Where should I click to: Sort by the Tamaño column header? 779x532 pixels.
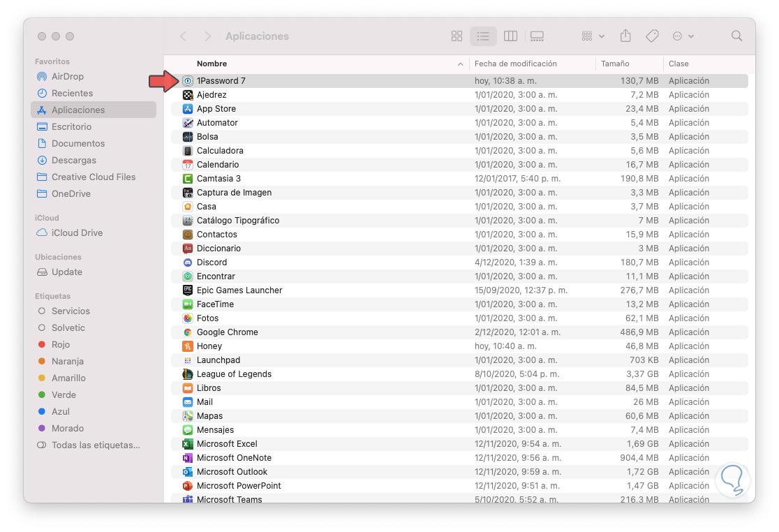pyautogui.click(x=614, y=64)
